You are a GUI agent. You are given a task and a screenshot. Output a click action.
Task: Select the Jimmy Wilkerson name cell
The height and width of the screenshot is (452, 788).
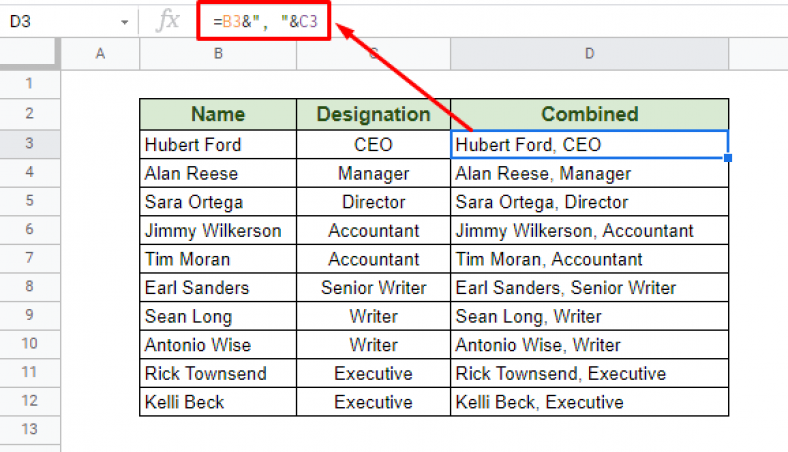pos(218,231)
